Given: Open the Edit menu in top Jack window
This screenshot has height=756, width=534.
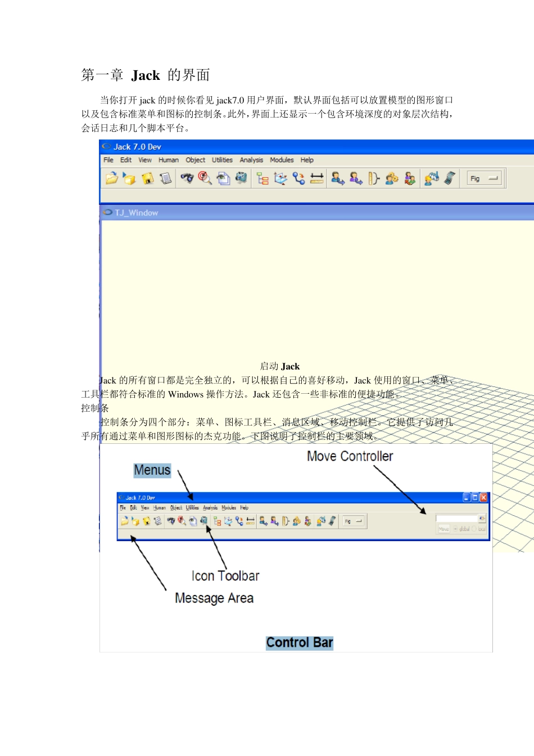Looking at the screenshot, I should point(126,160).
